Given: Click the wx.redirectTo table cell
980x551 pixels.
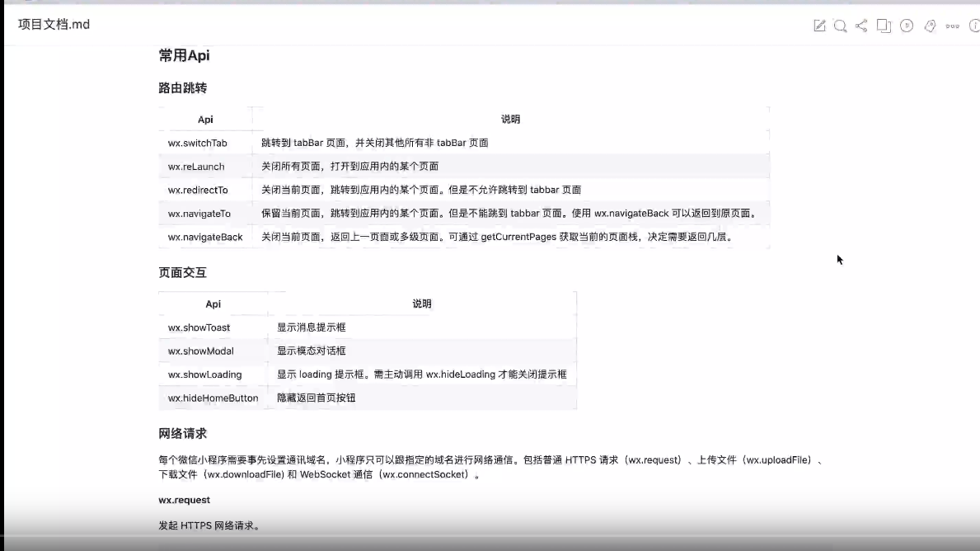Looking at the screenshot, I should (x=198, y=190).
